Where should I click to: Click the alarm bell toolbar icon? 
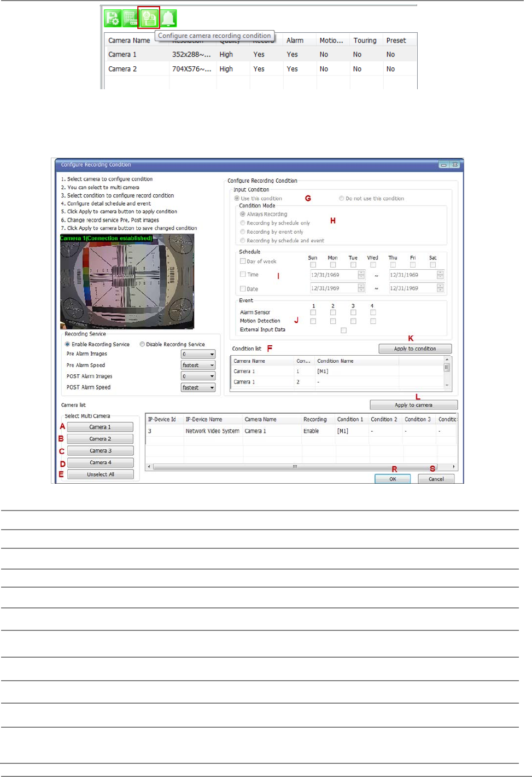pos(168,18)
